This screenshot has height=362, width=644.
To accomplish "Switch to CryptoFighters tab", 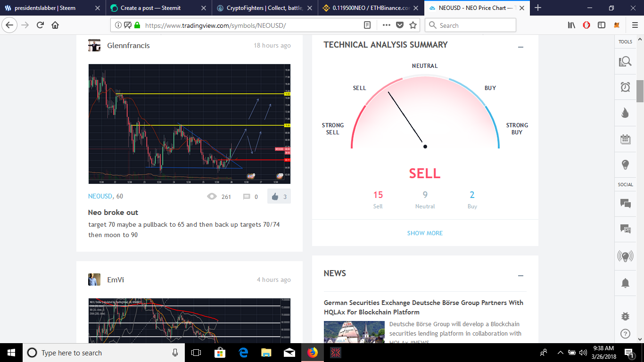I will pos(264,8).
